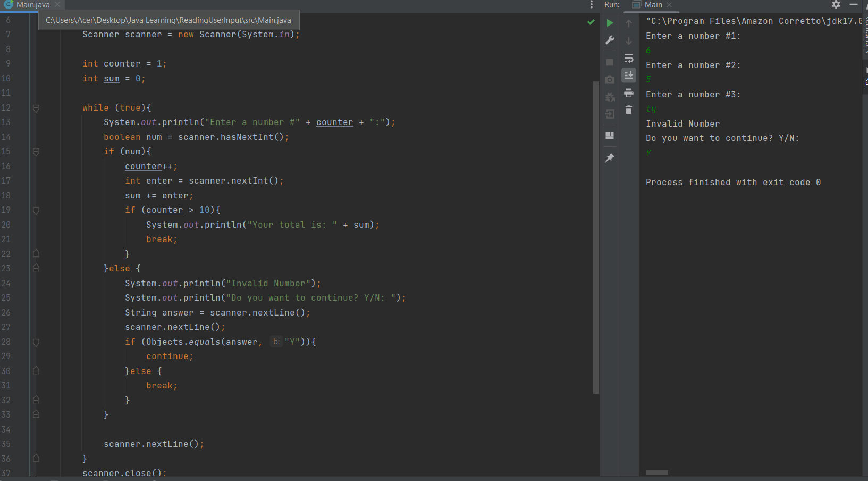Select the Main tab in Run panel
868x481 pixels.
(x=653, y=5)
